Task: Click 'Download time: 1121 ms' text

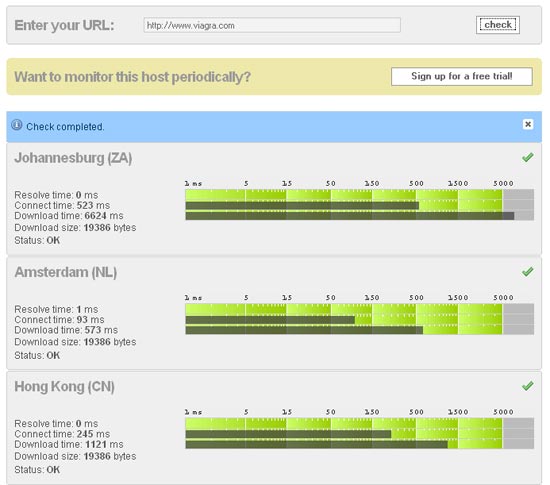Action: [69, 444]
